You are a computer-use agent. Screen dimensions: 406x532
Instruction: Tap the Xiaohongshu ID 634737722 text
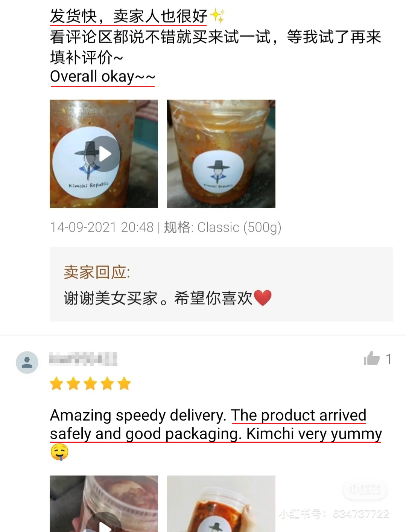[x=334, y=514]
